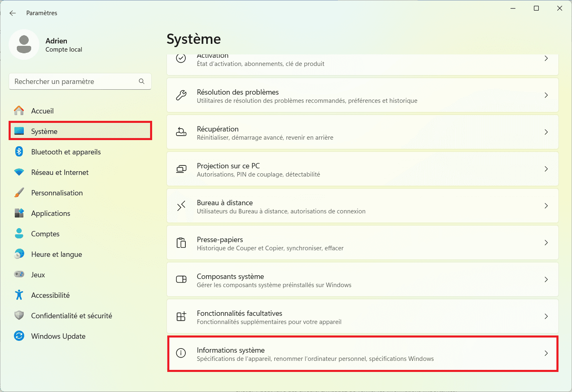The width and height of the screenshot is (572, 392).
Task: Open Réseau et Internet section
Action: [x=80, y=172]
